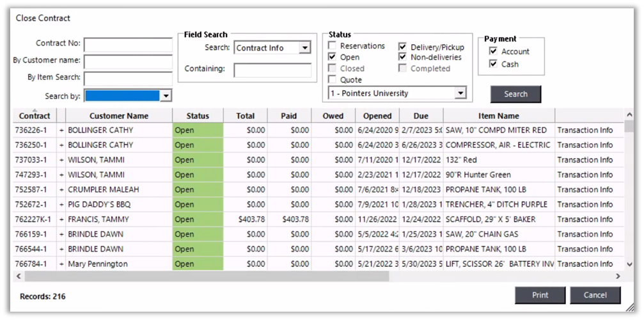This screenshot has width=644, height=320.
Task: Click the green Open status cell for Mary Pennington
Action: (198, 264)
